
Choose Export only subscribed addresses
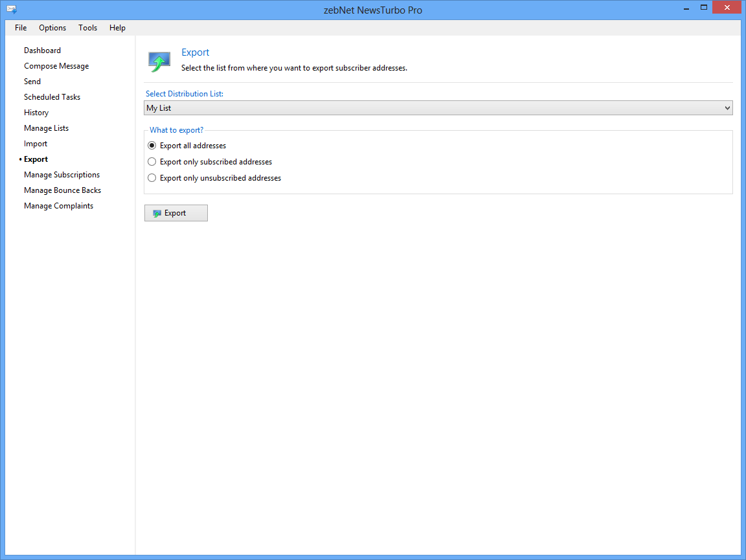click(x=152, y=162)
